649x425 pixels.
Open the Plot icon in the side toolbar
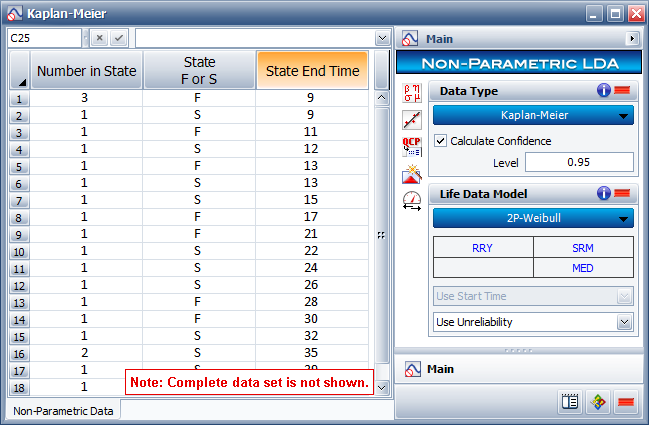point(411,120)
